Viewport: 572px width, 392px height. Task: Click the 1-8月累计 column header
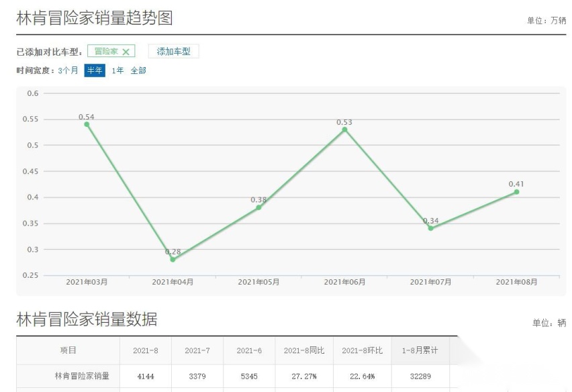click(420, 350)
